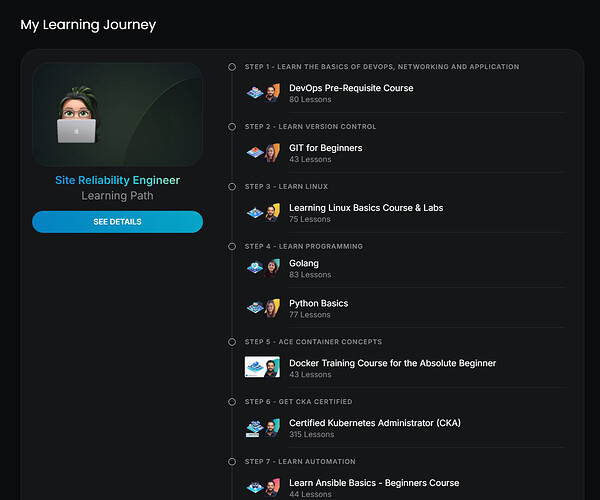This screenshot has width=600, height=500.
Task: Open the DevOps Pre-Requisite Course course icon
Action: [x=263, y=93]
